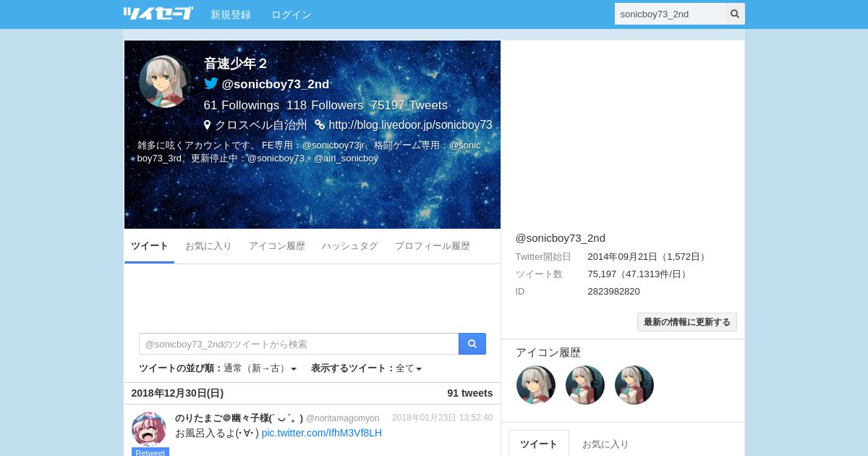Click the @noritamagomyon handle
The width and height of the screenshot is (868, 456).
pyautogui.click(x=343, y=418)
